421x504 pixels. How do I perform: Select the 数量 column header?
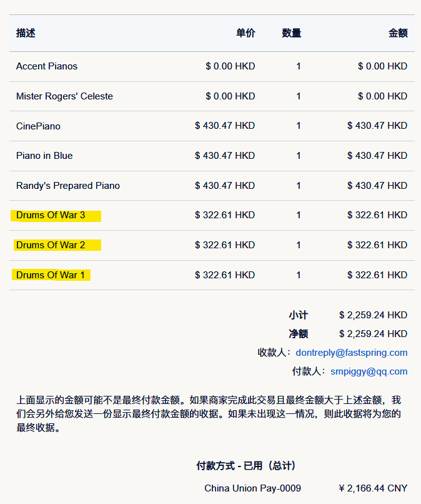coord(291,33)
